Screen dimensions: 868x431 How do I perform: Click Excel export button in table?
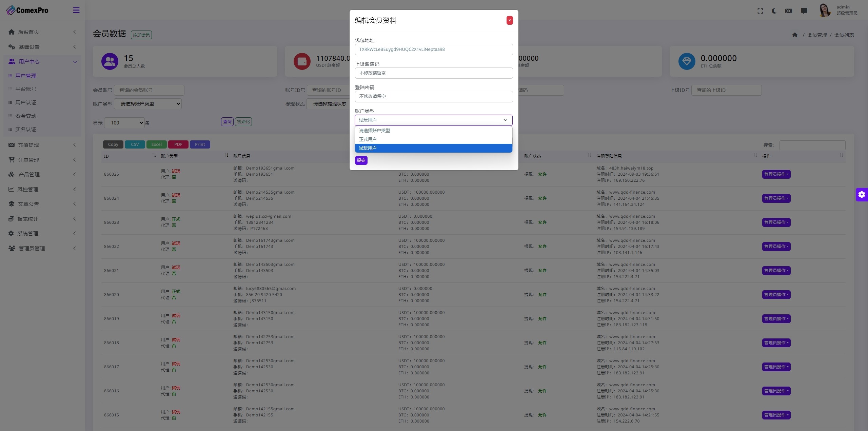point(156,144)
